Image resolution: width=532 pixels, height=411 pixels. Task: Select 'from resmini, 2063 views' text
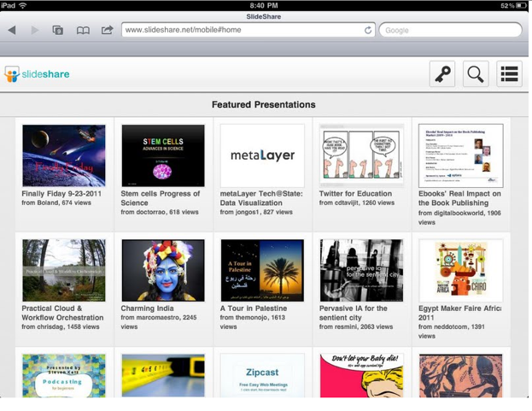point(356,326)
